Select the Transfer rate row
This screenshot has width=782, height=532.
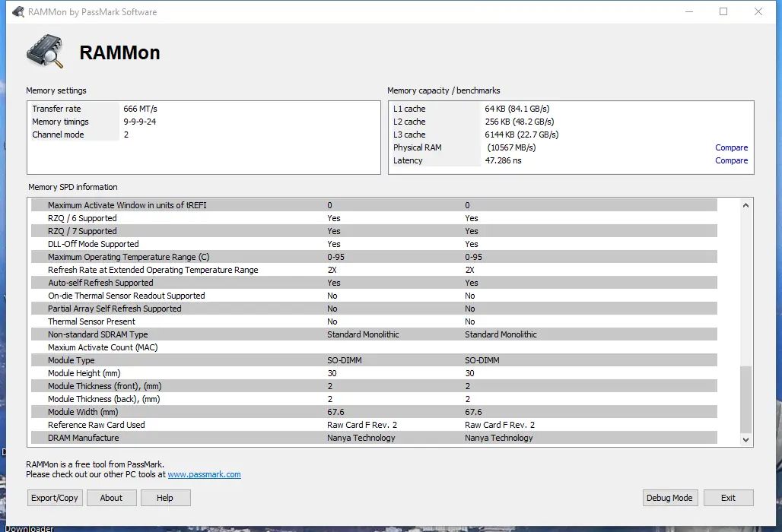204,109
